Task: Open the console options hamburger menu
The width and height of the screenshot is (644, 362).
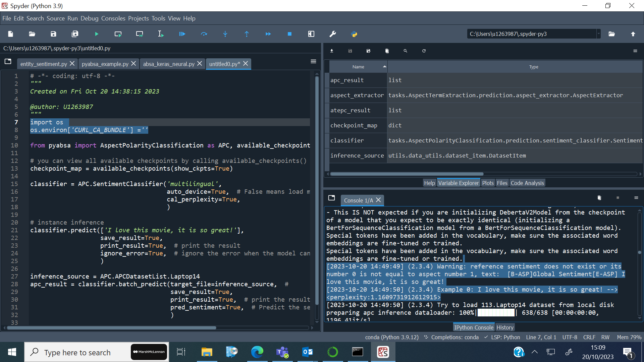Action: point(637,198)
